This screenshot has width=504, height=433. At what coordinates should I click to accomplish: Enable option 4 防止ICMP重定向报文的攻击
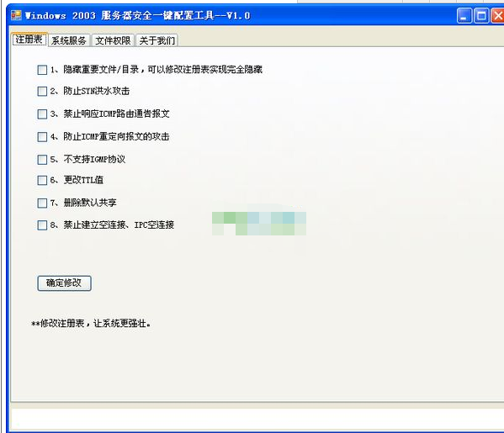[42, 137]
